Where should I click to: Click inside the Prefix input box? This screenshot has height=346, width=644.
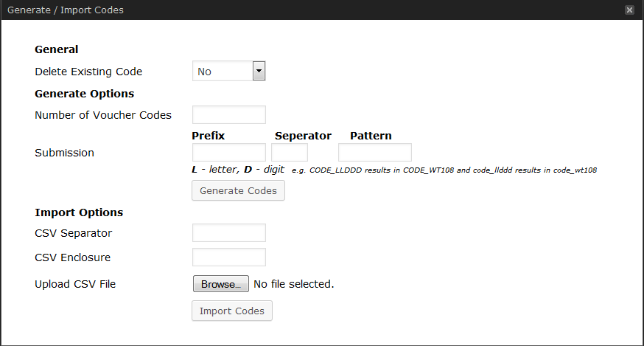pyautogui.click(x=228, y=153)
